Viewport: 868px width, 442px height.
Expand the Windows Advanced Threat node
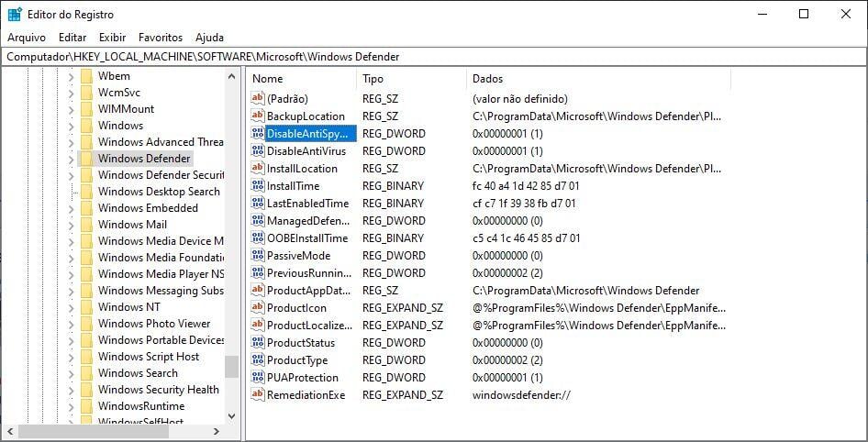[71, 143]
